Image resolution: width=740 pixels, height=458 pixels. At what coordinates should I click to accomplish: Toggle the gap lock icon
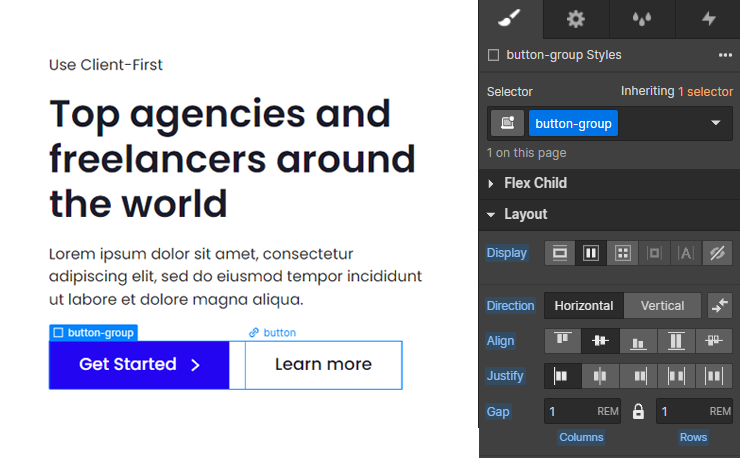[x=638, y=411]
